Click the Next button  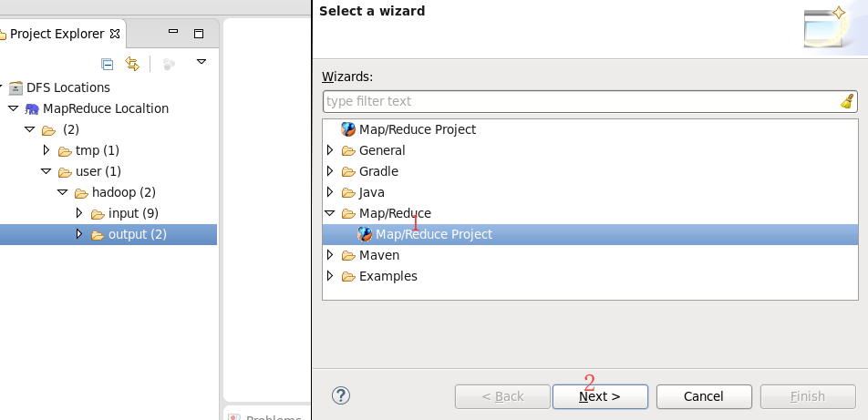[x=600, y=396]
